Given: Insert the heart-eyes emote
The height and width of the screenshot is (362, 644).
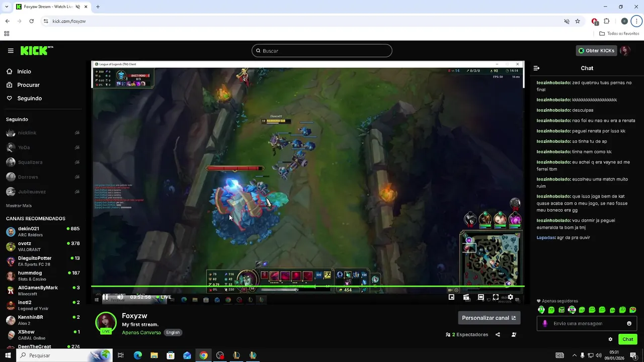Looking at the screenshot, I should coord(632,310).
